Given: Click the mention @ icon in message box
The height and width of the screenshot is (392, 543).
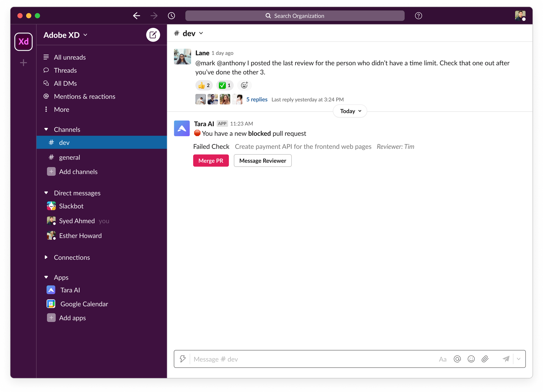Looking at the screenshot, I should pos(457,359).
